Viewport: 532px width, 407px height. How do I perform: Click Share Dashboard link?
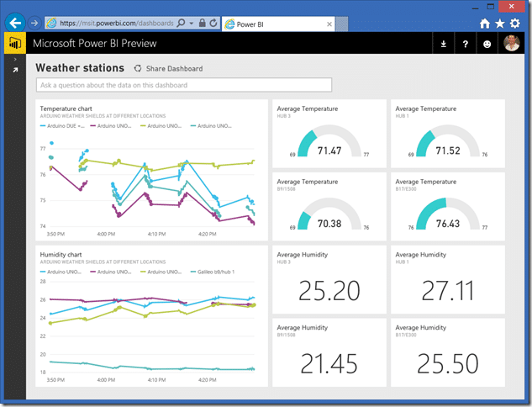point(175,69)
